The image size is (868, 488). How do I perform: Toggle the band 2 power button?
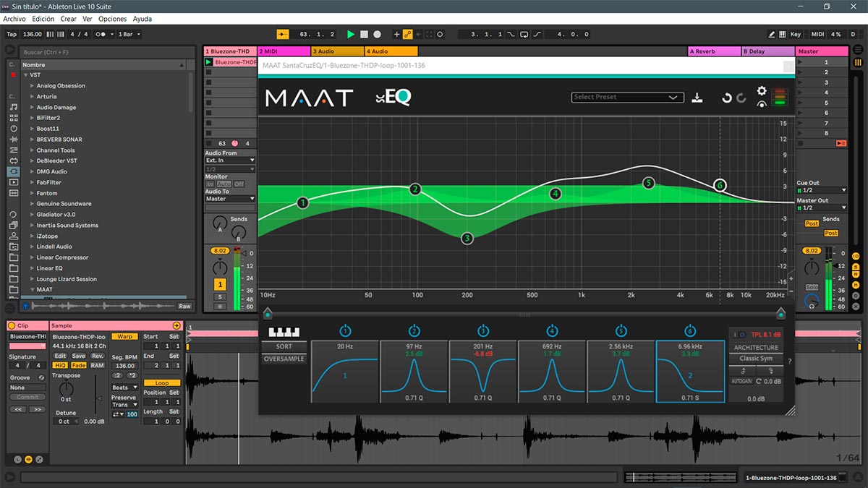coord(414,331)
